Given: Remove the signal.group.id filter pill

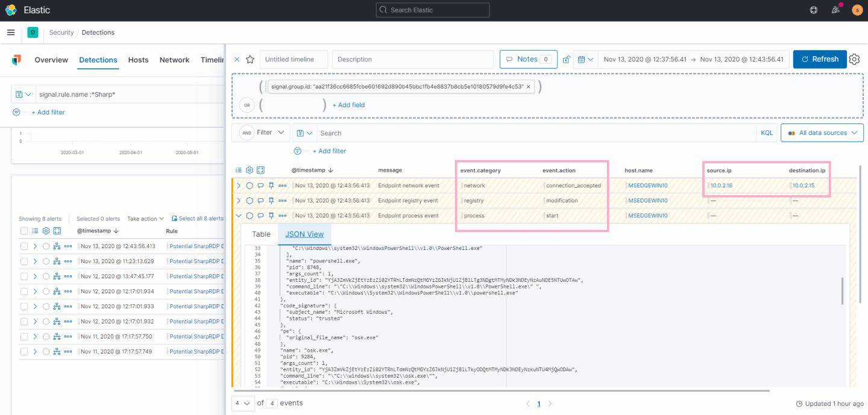Looking at the screenshot, I should 528,86.
